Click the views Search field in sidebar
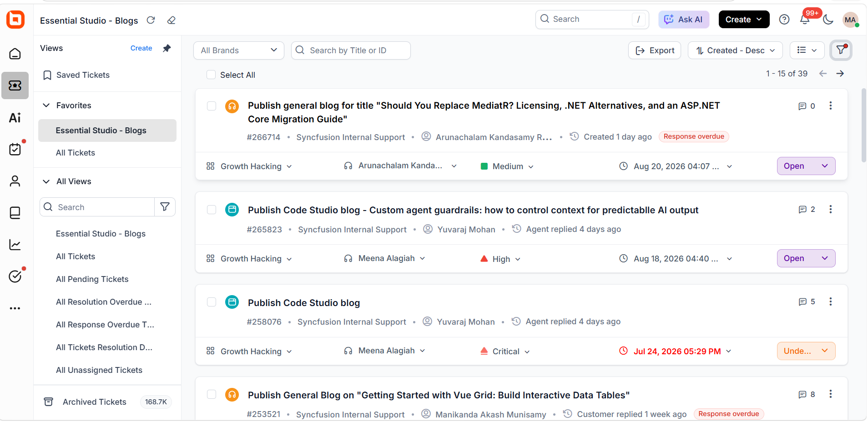 [97, 207]
